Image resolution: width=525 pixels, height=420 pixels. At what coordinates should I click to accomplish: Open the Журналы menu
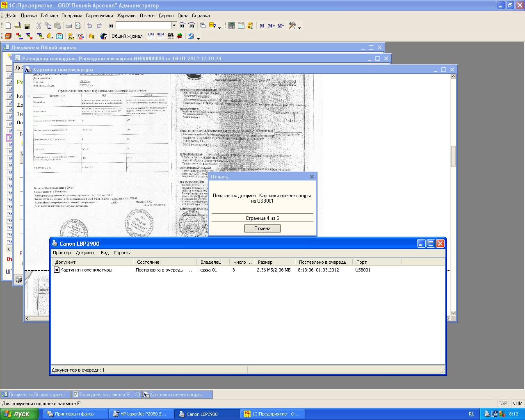pyautogui.click(x=126, y=16)
